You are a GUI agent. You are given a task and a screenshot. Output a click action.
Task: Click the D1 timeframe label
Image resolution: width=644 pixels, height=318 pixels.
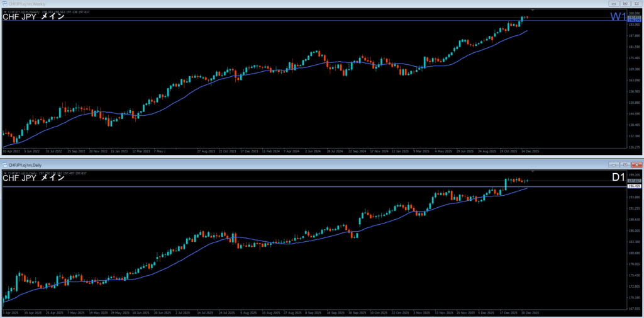(x=618, y=178)
